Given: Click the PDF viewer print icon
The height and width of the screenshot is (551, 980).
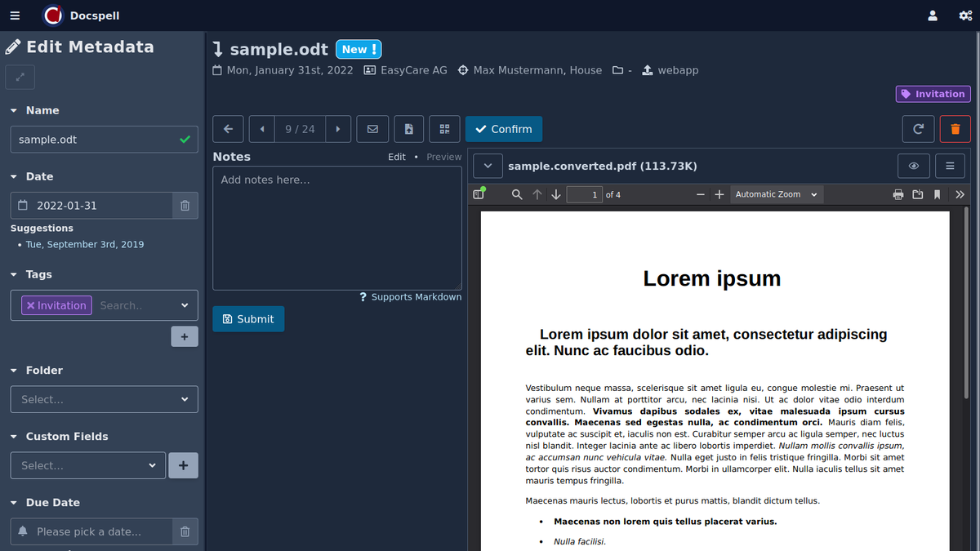Looking at the screenshot, I should pyautogui.click(x=898, y=194).
